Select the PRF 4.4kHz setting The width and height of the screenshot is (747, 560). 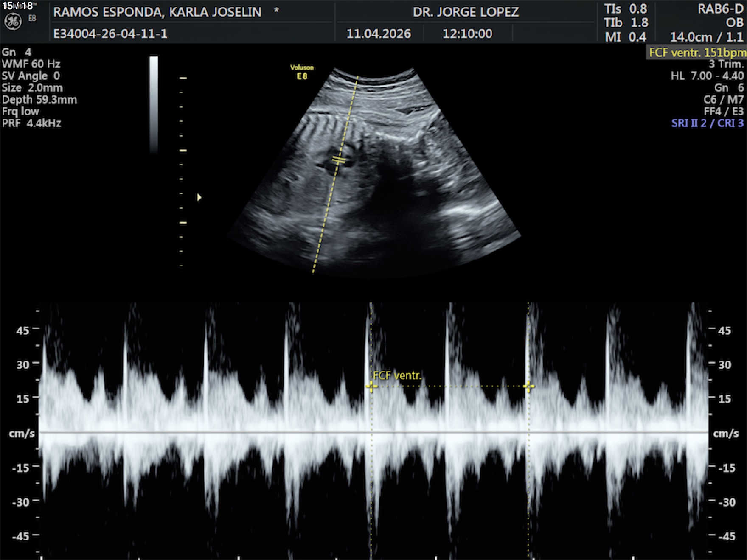click(x=31, y=123)
